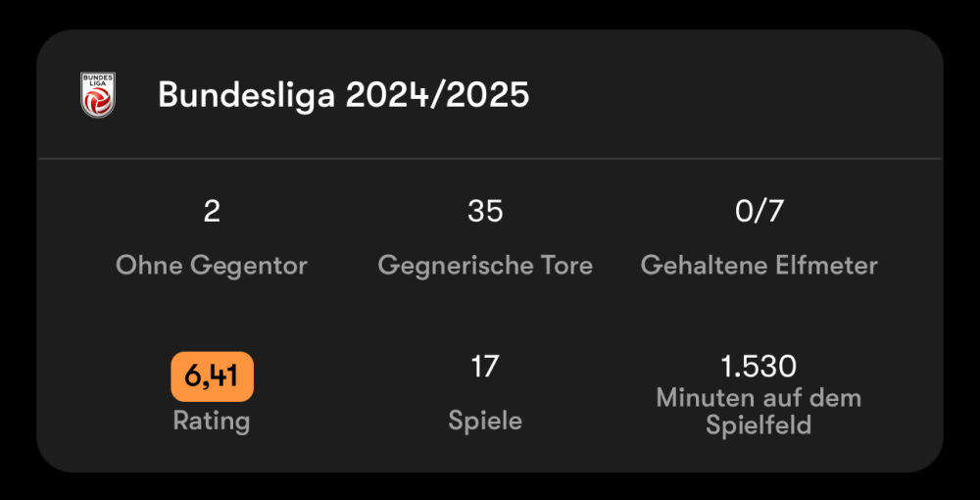This screenshot has height=500, width=980.
Task: Click the orange 6,41 rating badge
Action: [x=212, y=376]
